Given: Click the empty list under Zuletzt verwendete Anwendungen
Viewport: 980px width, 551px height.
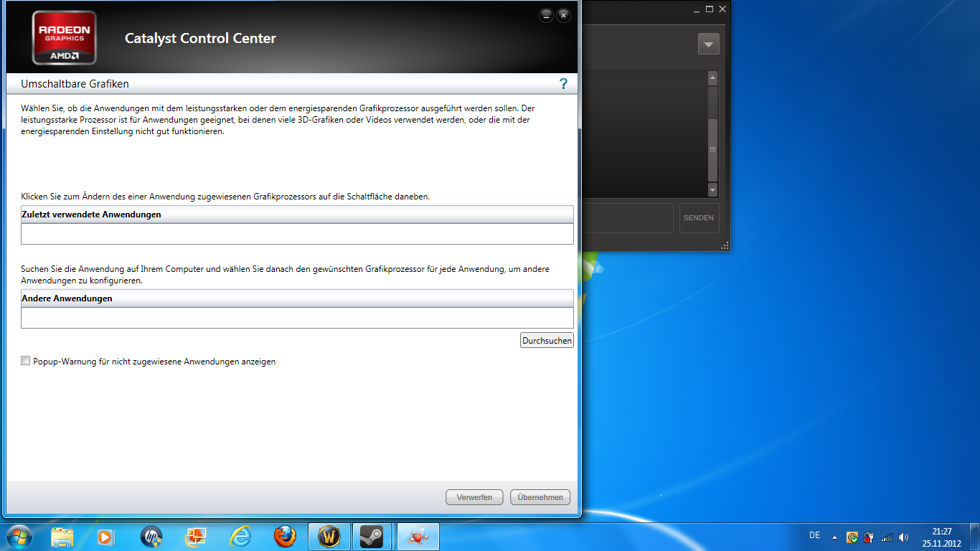Looking at the screenshot, I should tap(297, 234).
